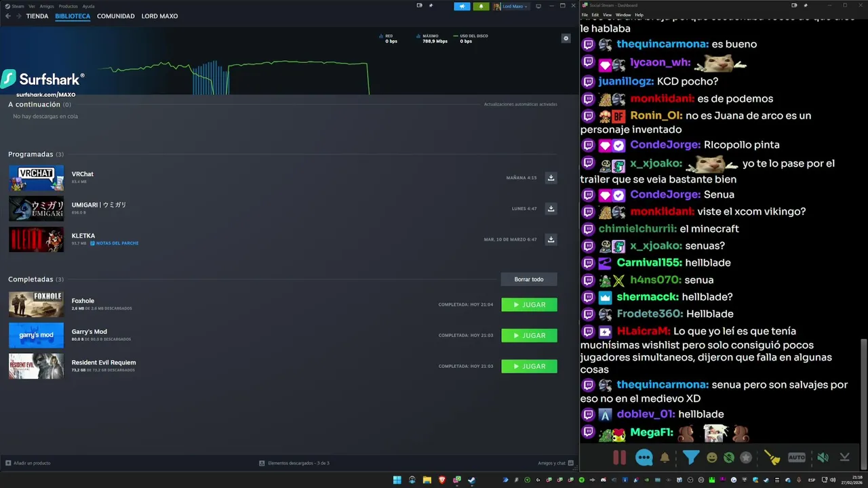Start the KLETKA scheduled download

[551, 239]
